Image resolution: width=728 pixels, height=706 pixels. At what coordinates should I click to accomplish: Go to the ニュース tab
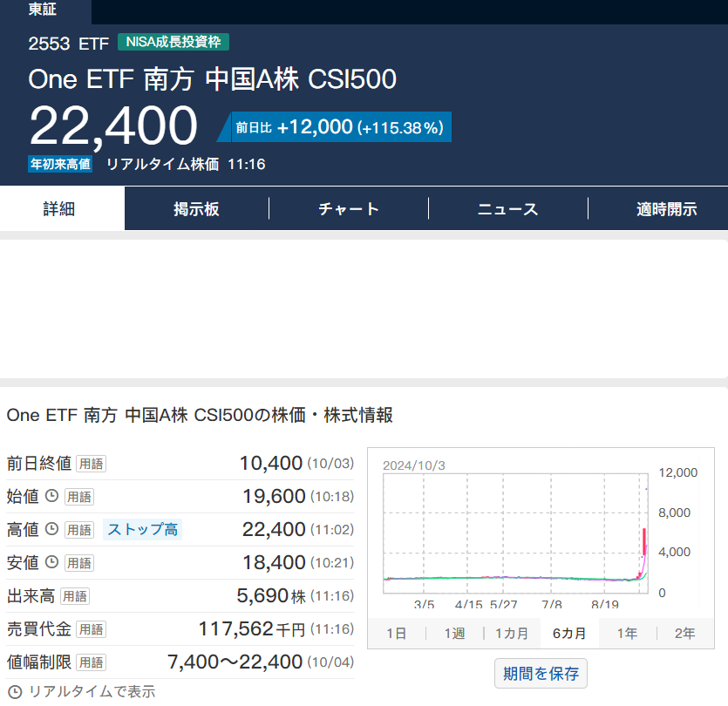[x=508, y=209]
